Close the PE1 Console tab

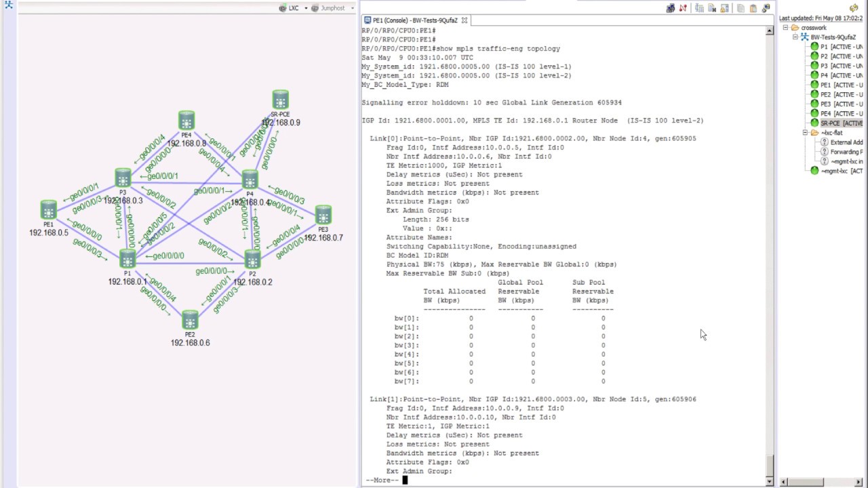[465, 20]
